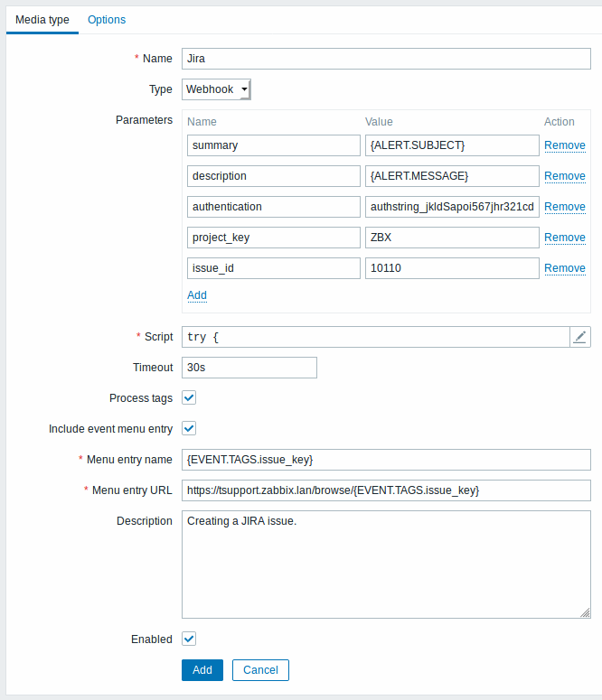
Task: Select the Menu entry URL field
Action: 386,490
